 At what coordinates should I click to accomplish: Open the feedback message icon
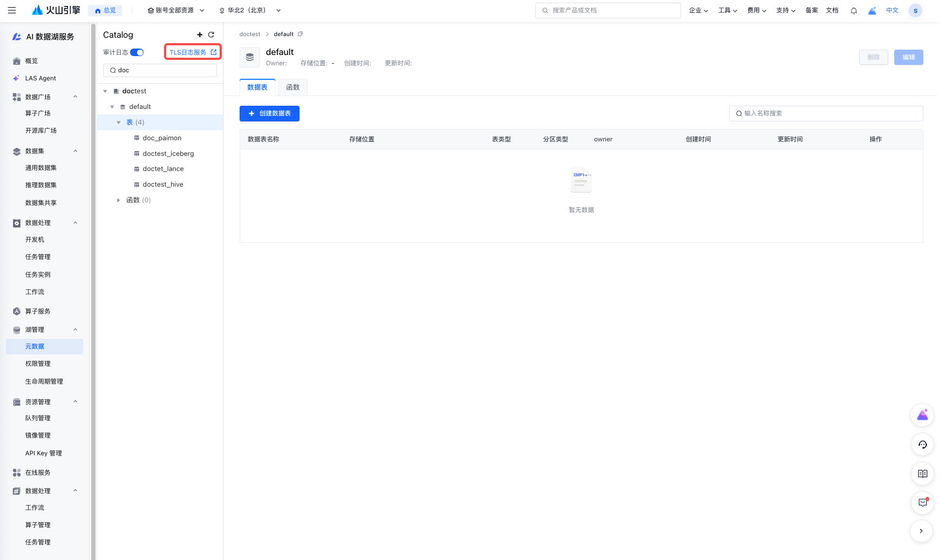(x=922, y=503)
